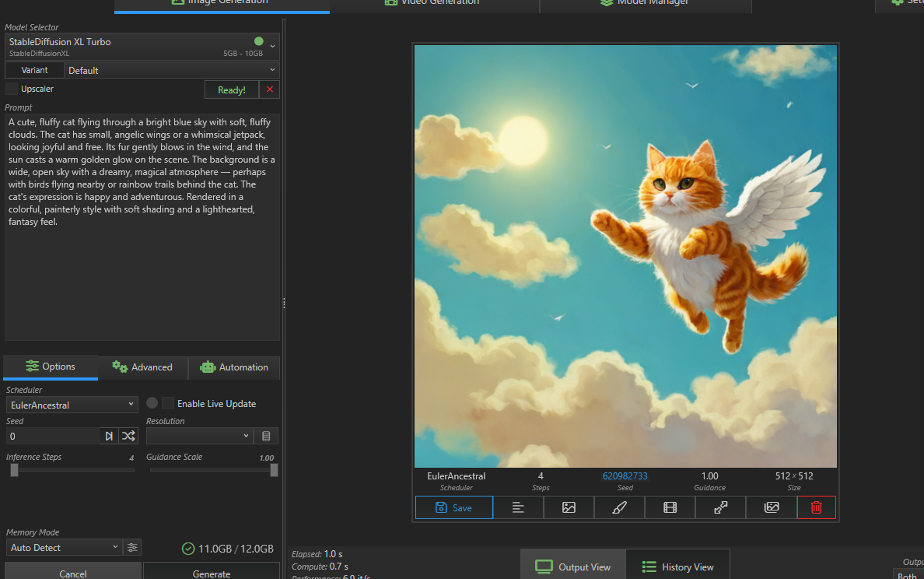
Task: Click the 512 x 512 Size value
Action: tap(794, 476)
